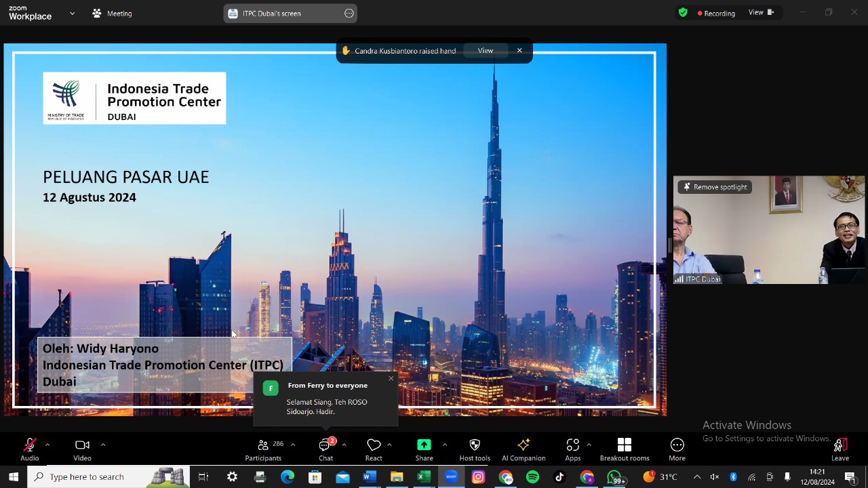The image size is (868, 488).
Task: Open Settings gear on taskbar
Action: (x=232, y=476)
